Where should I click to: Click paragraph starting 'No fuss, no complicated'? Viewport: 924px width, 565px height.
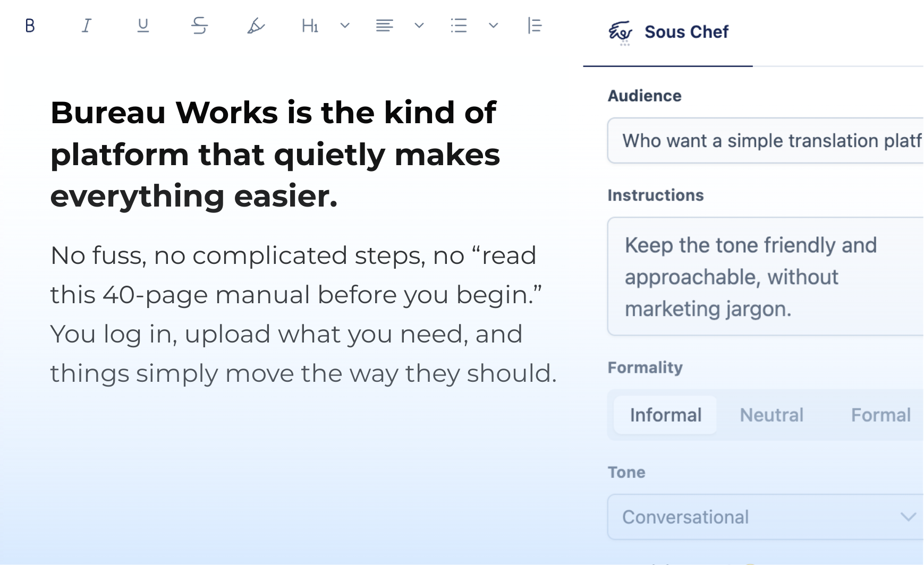(303, 314)
